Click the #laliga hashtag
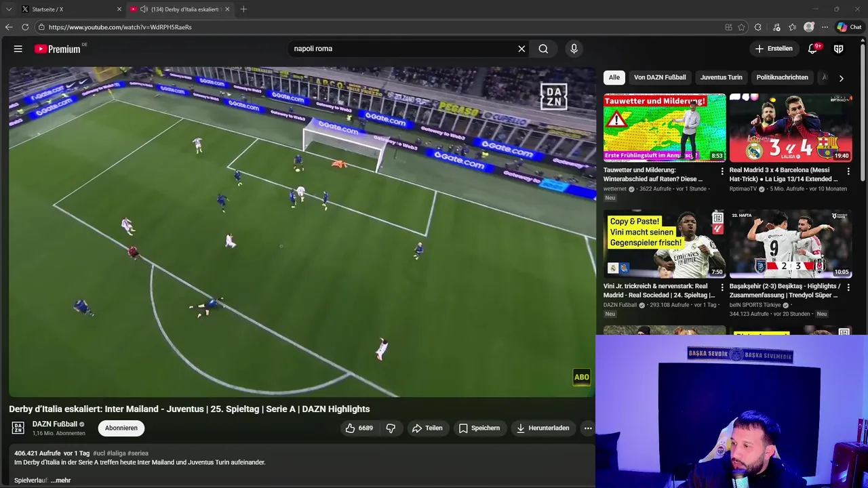The image size is (868, 488). click(116, 453)
